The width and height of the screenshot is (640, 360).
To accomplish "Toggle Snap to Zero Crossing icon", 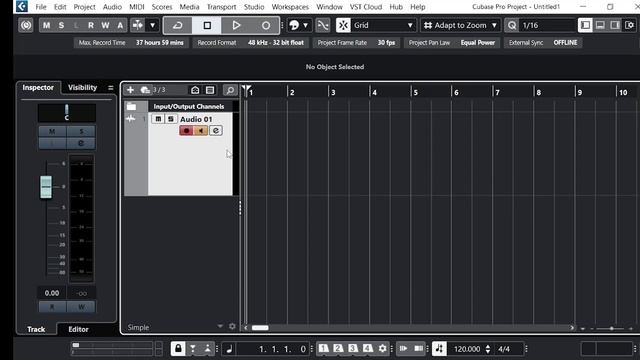I will tap(323, 25).
